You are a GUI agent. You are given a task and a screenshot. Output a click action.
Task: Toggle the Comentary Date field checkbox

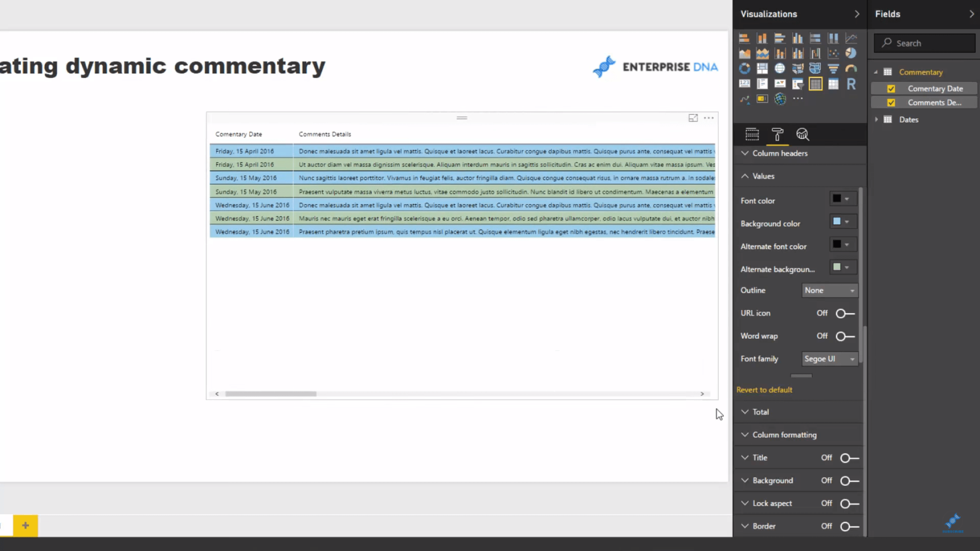click(891, 89)
